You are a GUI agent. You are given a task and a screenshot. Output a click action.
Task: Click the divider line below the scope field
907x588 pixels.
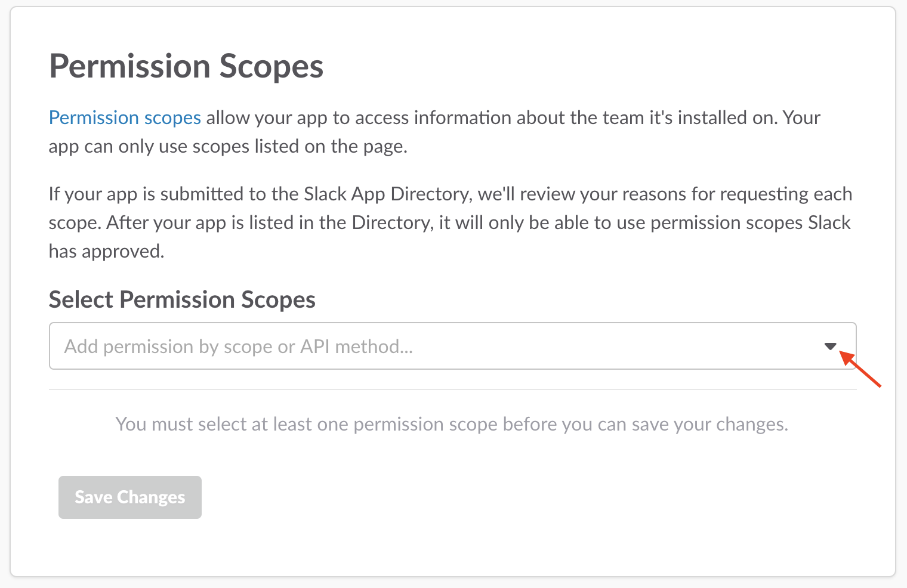click(x=452, y=389)
